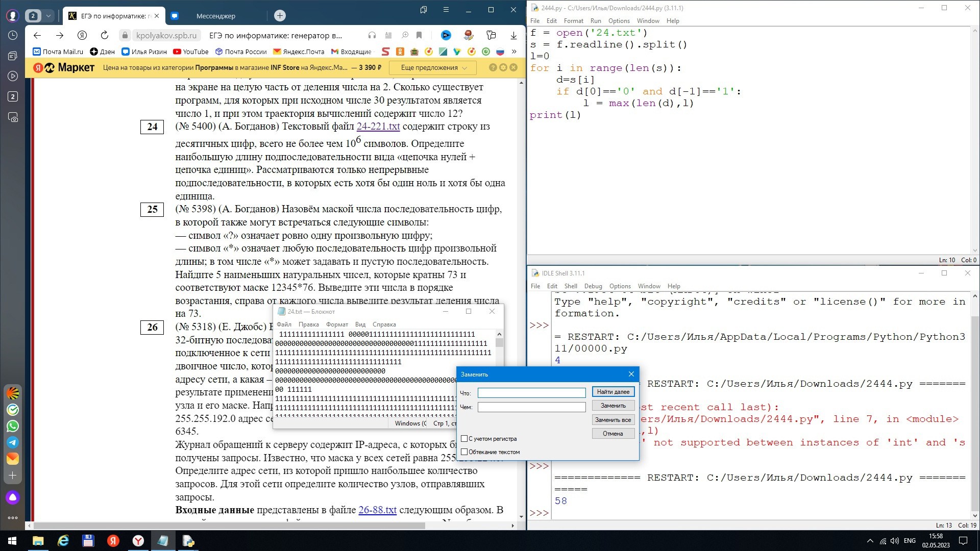This screenshot has width=980, height=551.
Task: Open the Options menu in IDLE editor
Action: 618,21
